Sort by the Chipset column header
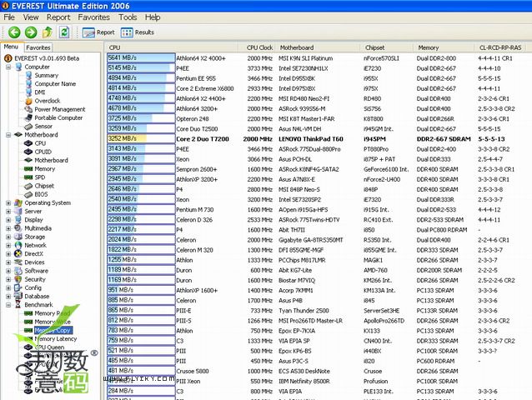This screenshot has width=532, height=400. [374, 47]
